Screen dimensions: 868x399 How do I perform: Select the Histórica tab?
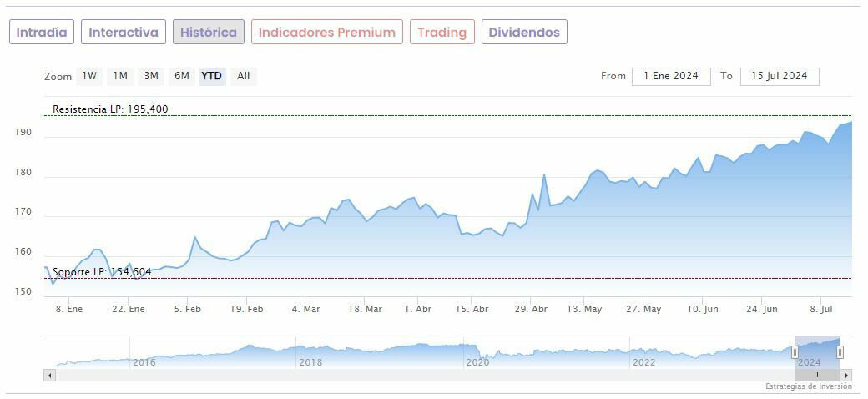(x=209, y=33)
